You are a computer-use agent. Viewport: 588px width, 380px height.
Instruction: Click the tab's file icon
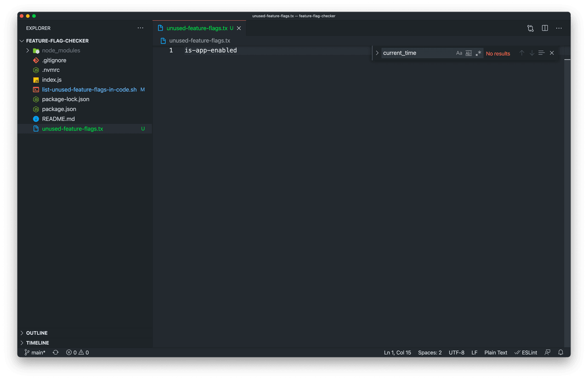(160, 28)
